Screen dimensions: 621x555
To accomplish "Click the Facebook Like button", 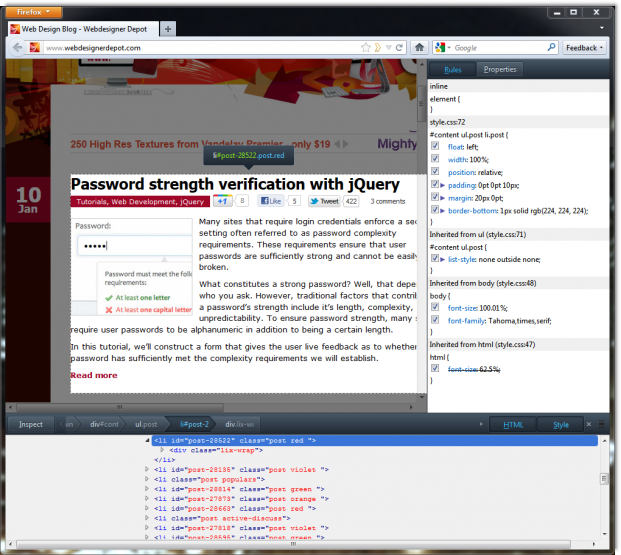I will coord(271,201).
